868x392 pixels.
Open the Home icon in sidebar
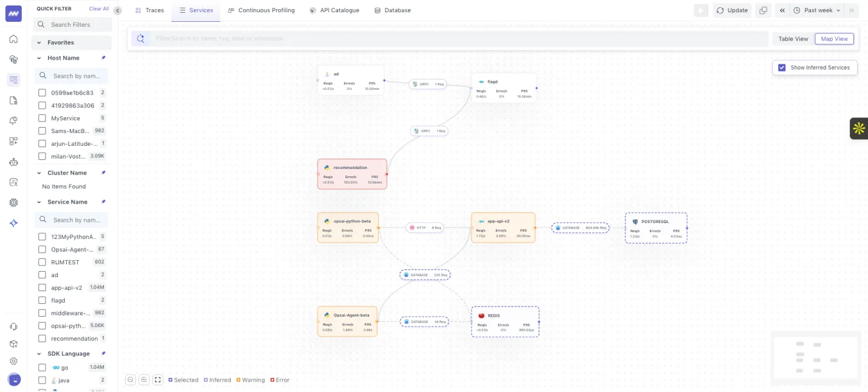point(13,39)
